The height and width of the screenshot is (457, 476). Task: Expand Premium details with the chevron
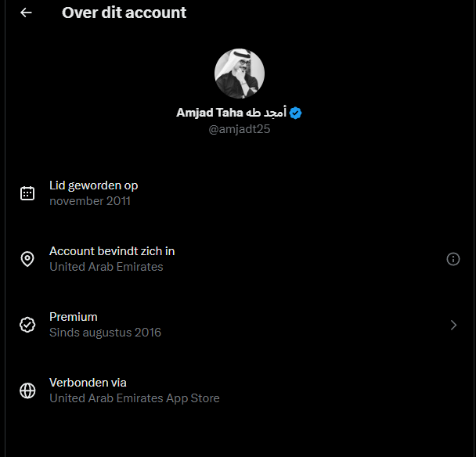453,325
